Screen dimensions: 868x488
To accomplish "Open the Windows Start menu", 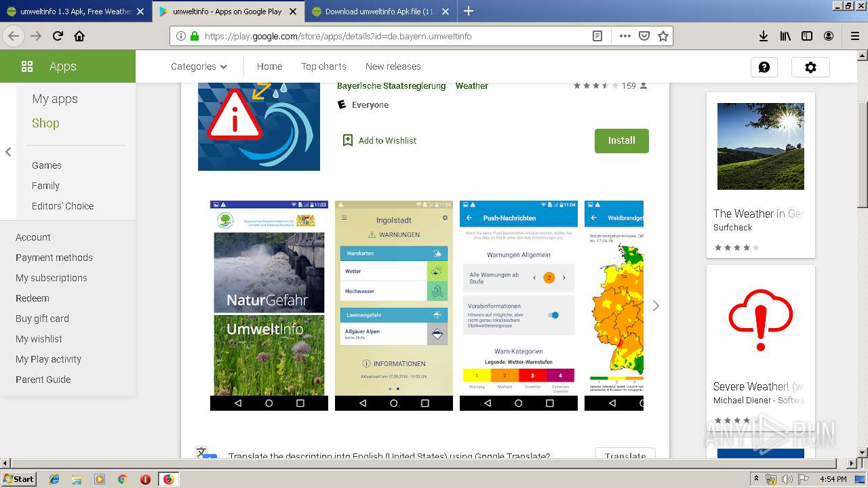I will (x=19, y=479).
